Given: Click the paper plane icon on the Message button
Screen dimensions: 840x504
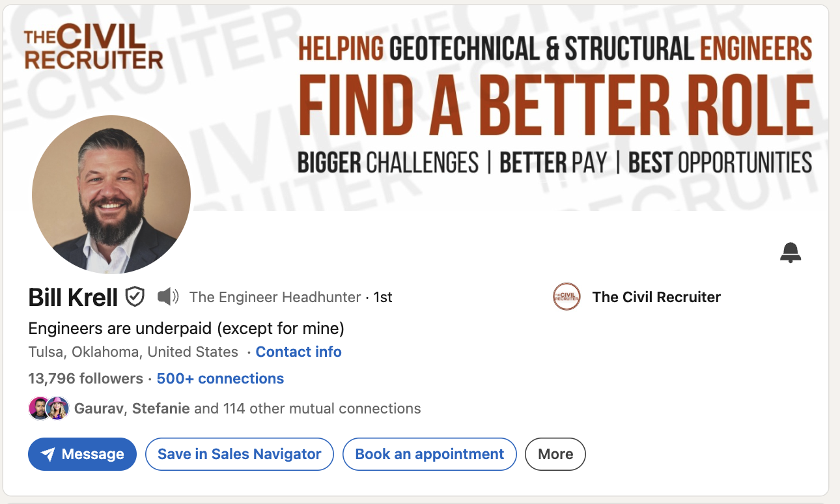Looking at the screenshot, I should coord(48,455).
